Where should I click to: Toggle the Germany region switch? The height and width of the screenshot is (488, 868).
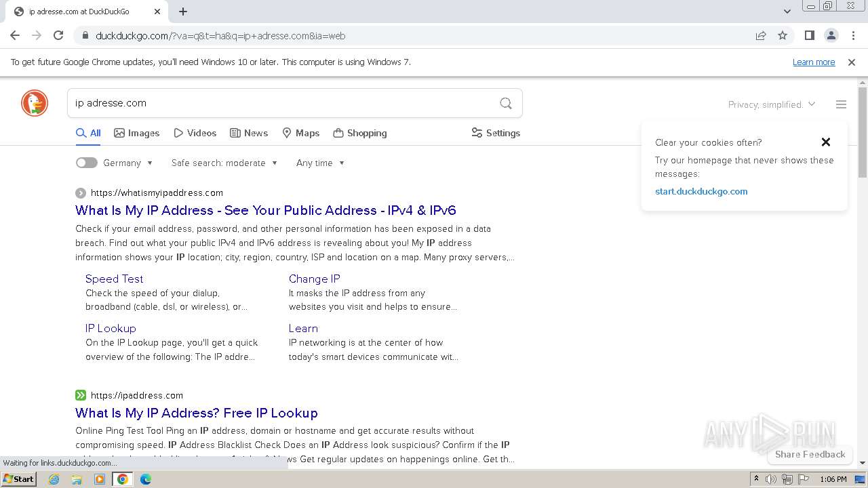[x=87, y=163]
